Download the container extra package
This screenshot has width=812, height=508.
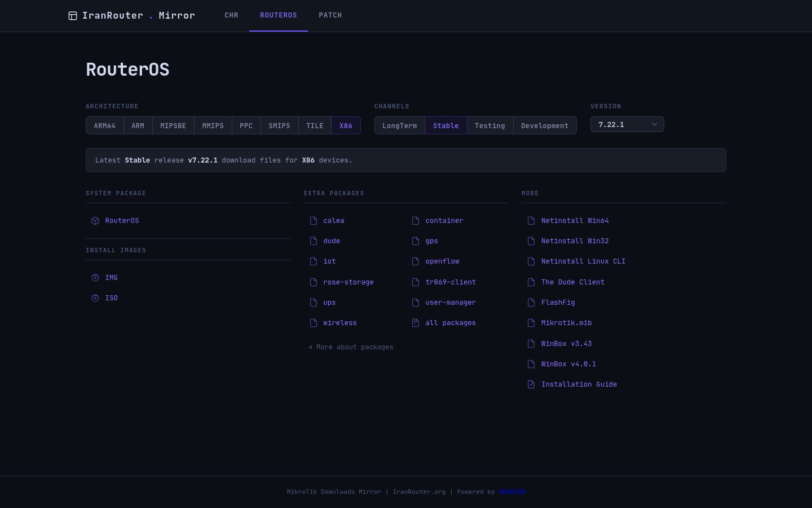(x=444, y=221)
